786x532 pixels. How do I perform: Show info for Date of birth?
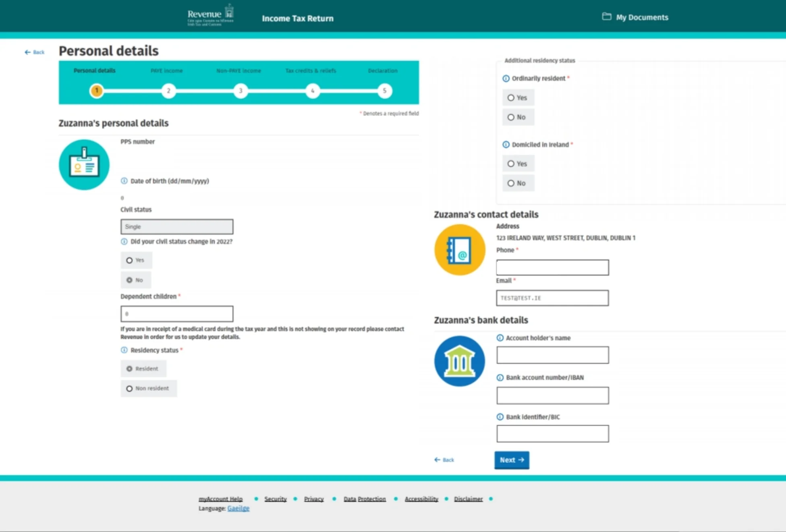coord(124,181)
